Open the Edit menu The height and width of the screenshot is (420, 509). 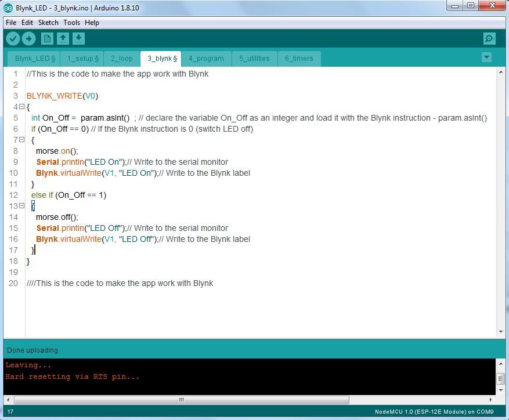click(27, 23)
